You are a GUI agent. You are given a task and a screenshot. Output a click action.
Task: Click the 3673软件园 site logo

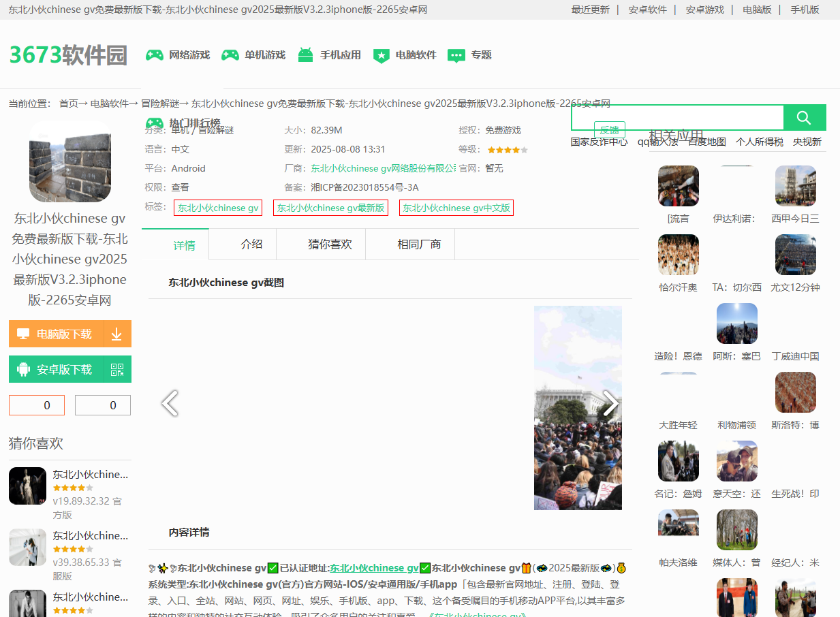[x=68, y=55]
